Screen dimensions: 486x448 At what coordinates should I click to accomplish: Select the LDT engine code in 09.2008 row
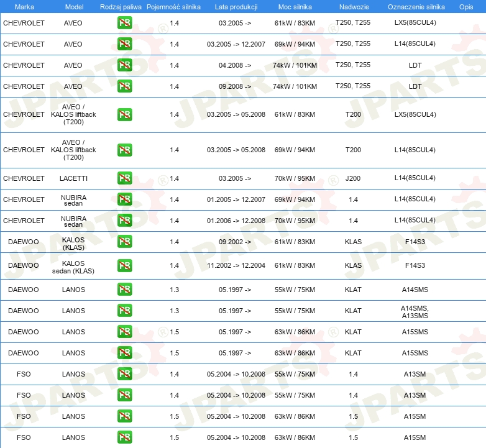415,86
